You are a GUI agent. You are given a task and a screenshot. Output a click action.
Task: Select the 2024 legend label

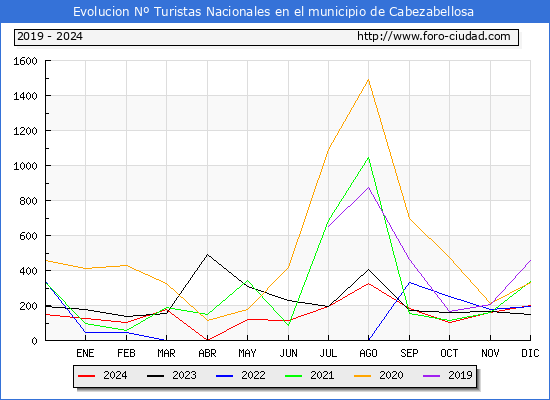pos(115,375)
